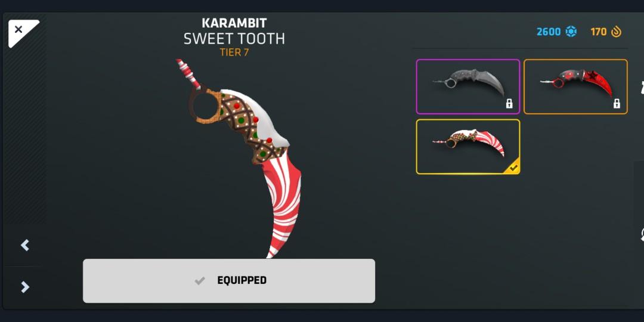The height and width of the screenshot is (322, 644).
Task: Click the blue gem currency icon
Action: point(571,32)
